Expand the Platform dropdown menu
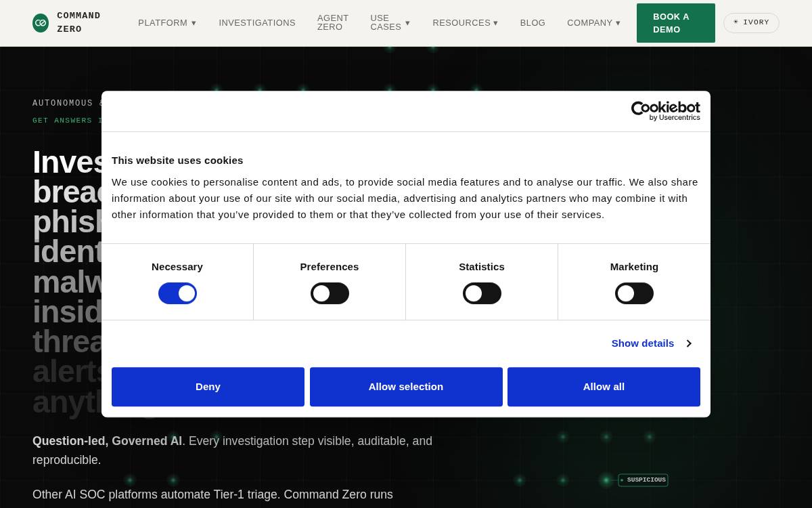The height and width of the screenshot is (508, 812). coord(167,23)
